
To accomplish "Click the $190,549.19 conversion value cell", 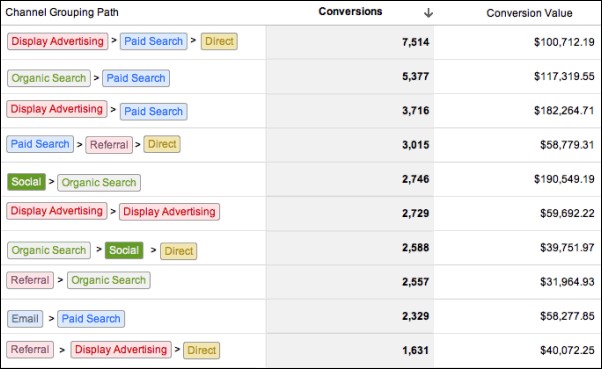I will (564, 179).
